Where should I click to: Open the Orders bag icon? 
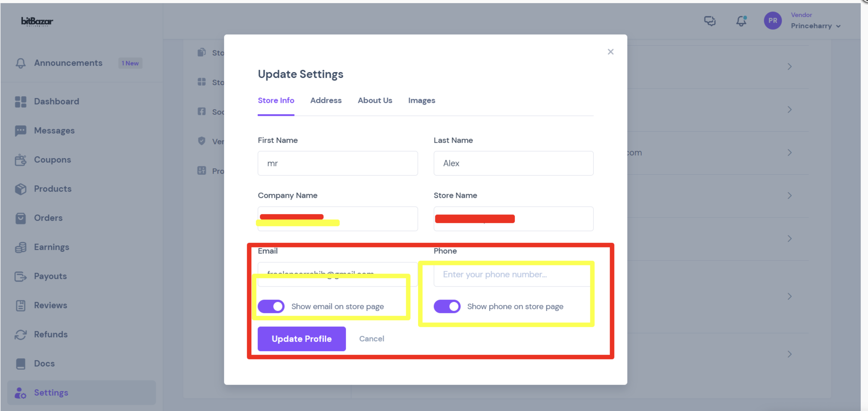pyautogui.click(x=20, y=218)
